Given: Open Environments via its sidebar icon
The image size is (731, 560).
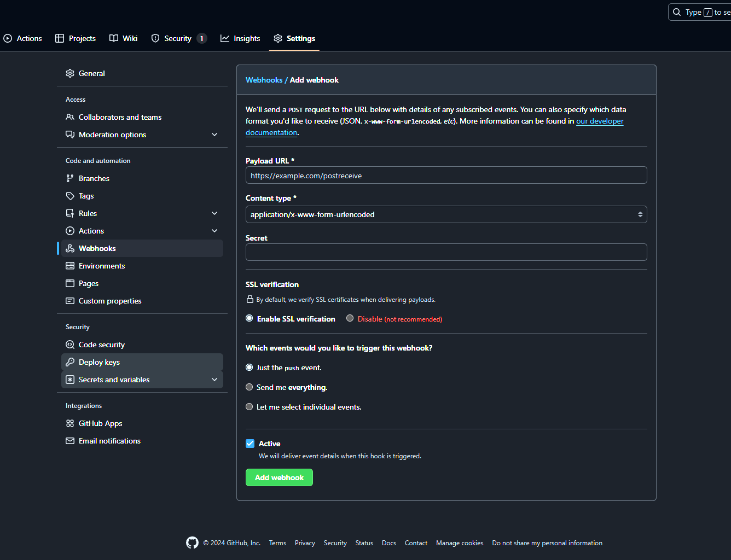Looking at the screenshot, I should click(x=70, y=265).
